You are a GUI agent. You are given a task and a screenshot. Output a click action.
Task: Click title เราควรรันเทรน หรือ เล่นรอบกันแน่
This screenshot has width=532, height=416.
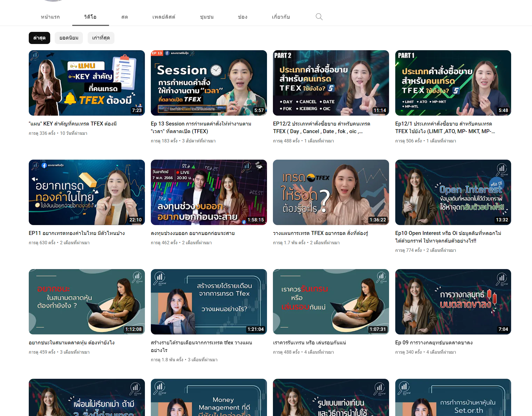(x=310, y=343)
